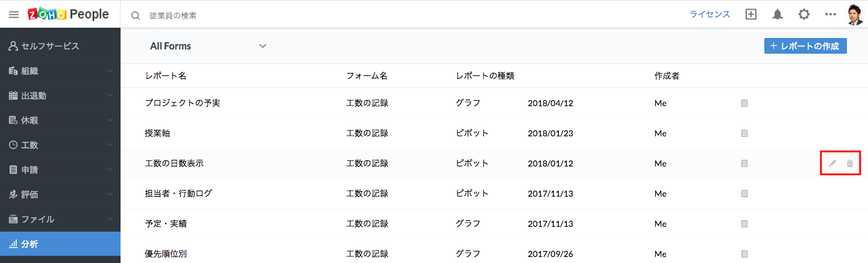The height and width of the screenshot is (263, 868).
Task: Expand the 休暇 chevron
Action: (x=110, y=120)
